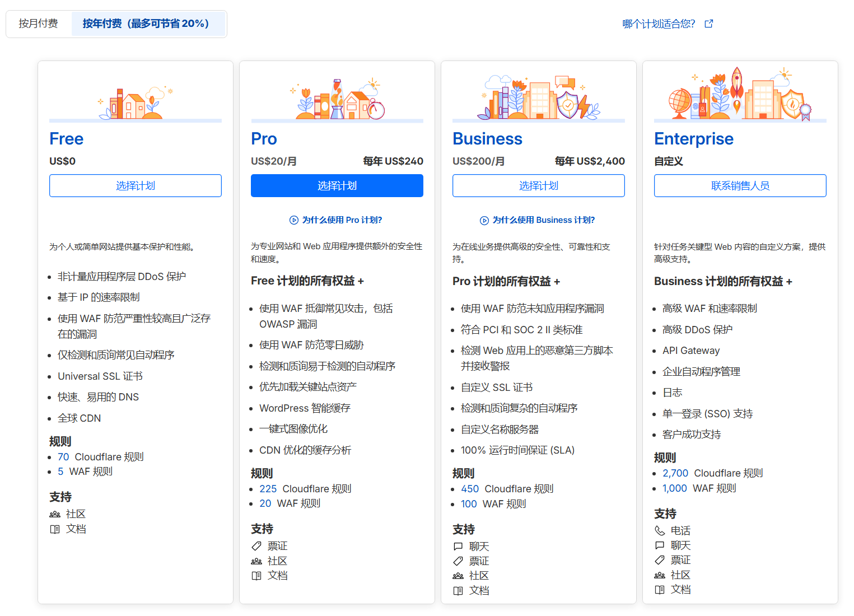Click 单一登录 (SSO) 支持 feature
This screenshot has width=854, height=616.
coord(708,414)
